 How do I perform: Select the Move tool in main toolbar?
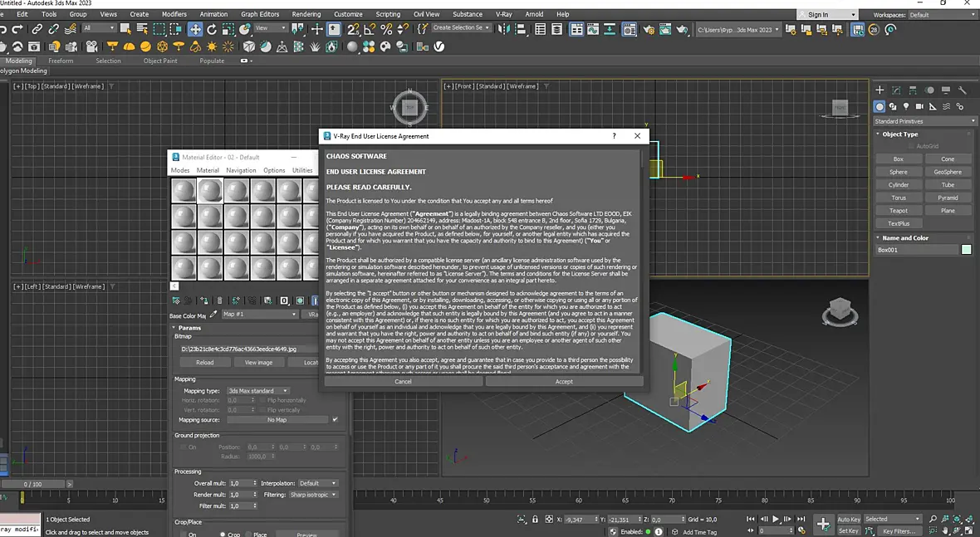(x=196, y=29)
